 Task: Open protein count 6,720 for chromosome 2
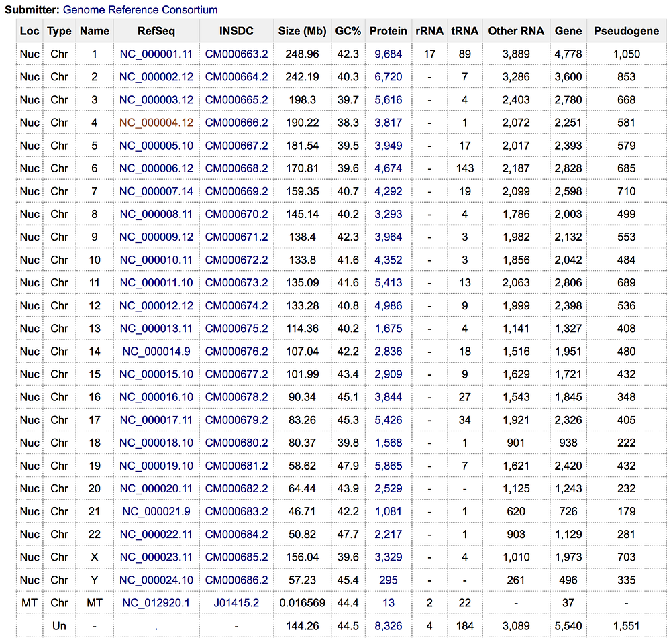pos(389,77)
